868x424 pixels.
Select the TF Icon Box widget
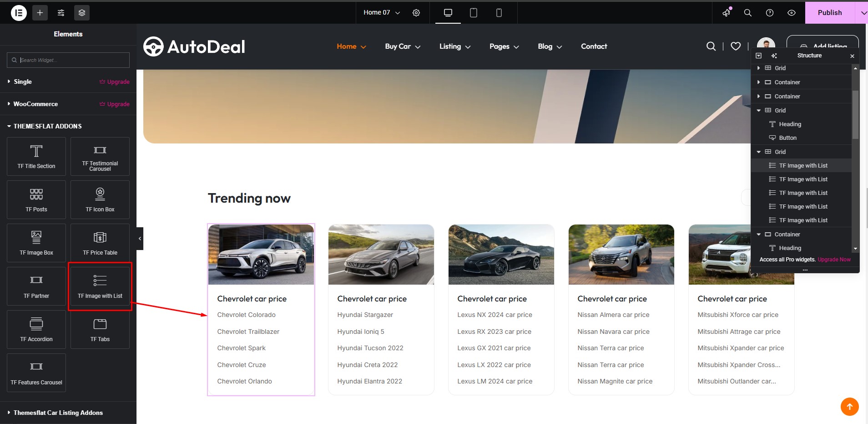click(x=100, y=199)
